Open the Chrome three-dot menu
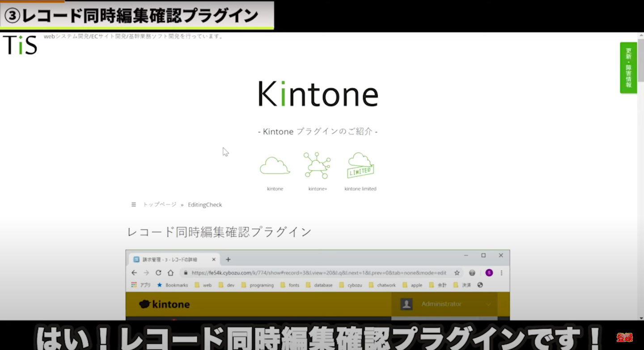 501,272
